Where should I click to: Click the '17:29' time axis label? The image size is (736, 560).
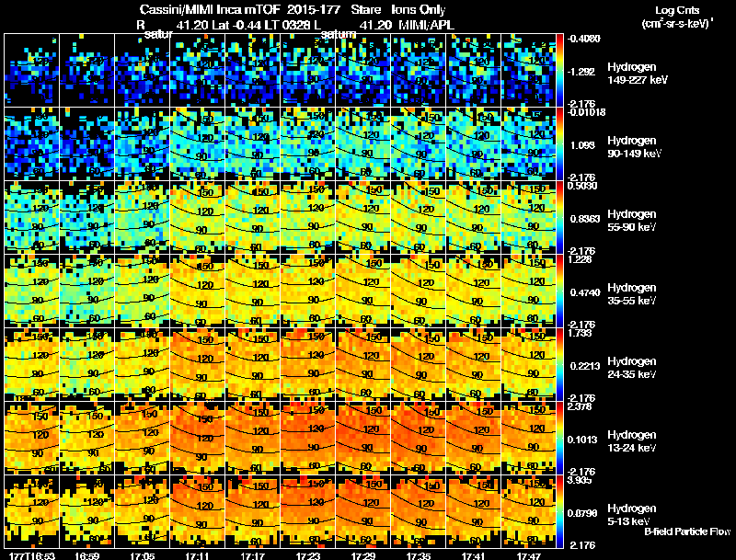pos(363,555)
